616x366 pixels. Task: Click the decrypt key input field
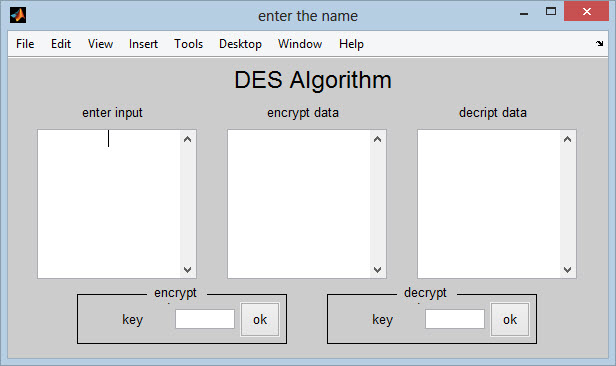(455, 319)
